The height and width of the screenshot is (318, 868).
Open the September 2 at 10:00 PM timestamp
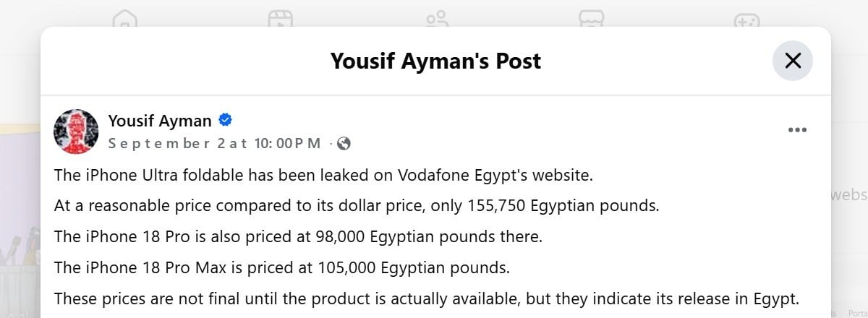pos(214,143)
